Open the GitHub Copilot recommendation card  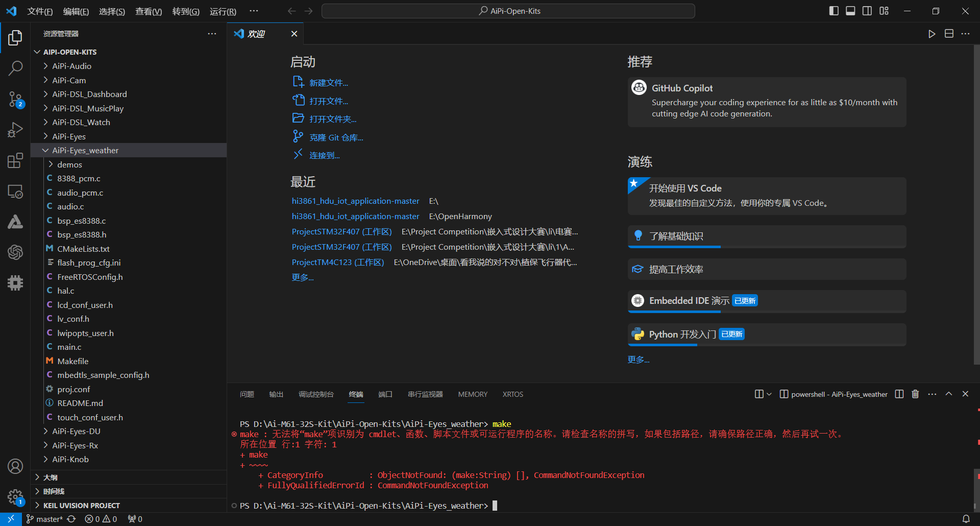tap(767, 102)
